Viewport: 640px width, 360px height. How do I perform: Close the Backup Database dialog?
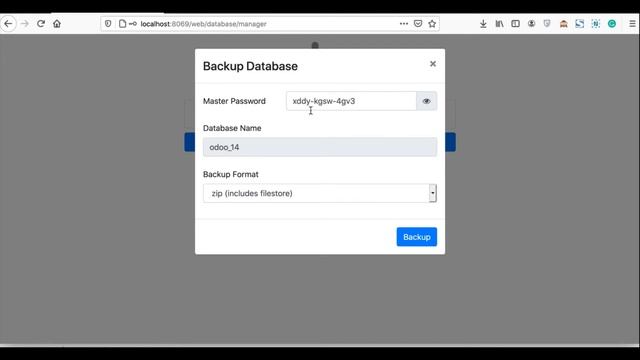433,64
